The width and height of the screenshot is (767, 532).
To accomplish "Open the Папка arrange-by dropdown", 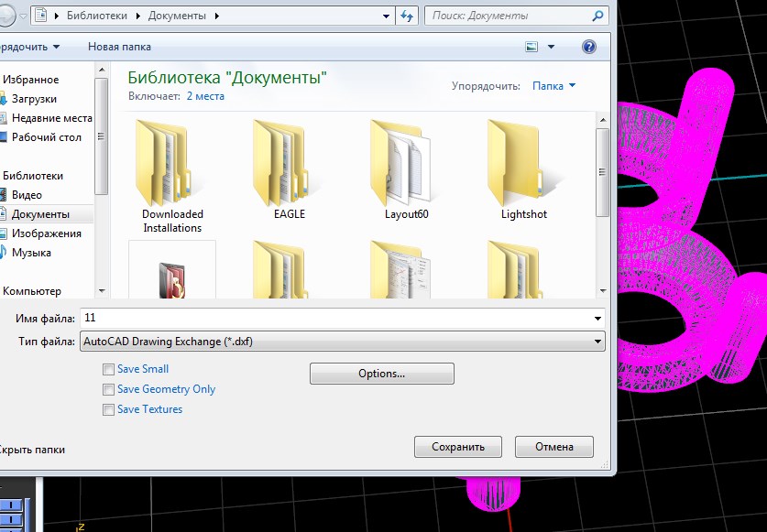I will 553,86.
